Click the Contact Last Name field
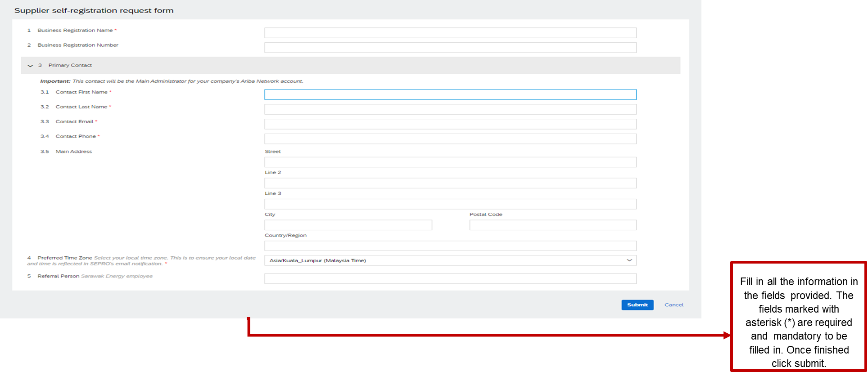The image size is (868, 376). tap(450, 109)
